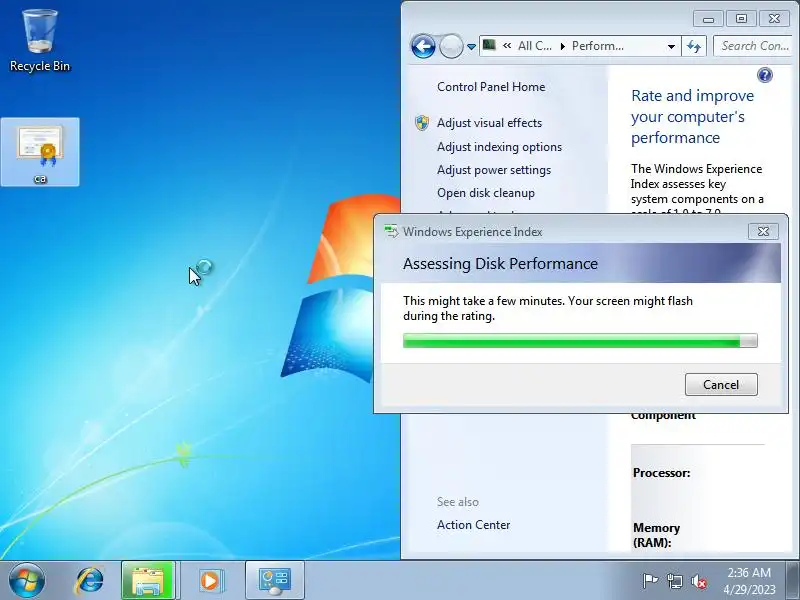Select the 'ca' certificate desktop icon
The image size is (800, 600).
coord(40,152)
